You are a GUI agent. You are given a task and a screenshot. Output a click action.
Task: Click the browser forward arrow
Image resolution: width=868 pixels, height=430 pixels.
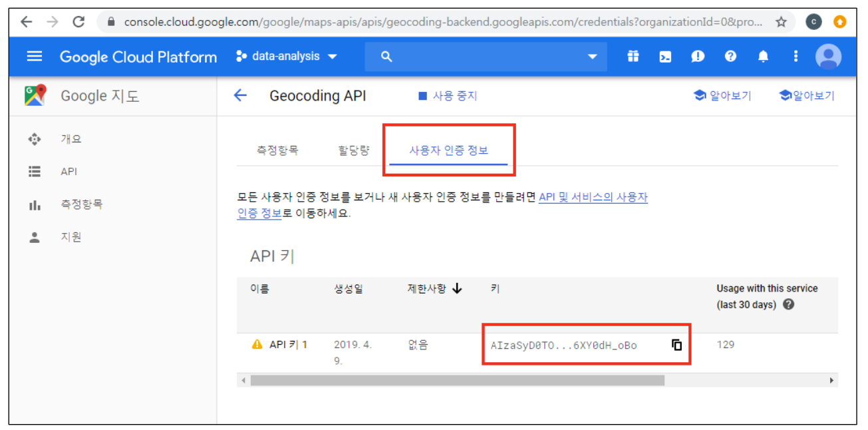pyautogui.click(x=53, y=22)
